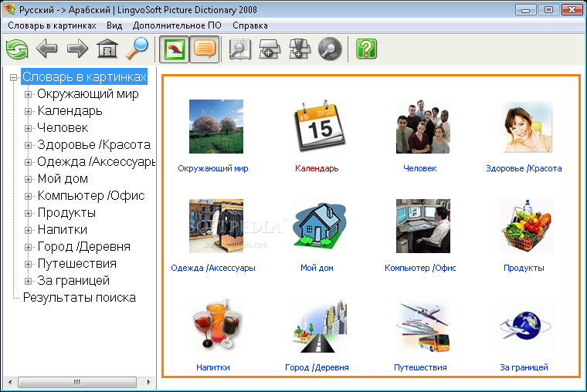The height and width of the screenshot is (392, 587).
Task: Collapse the Словарь в картинках root node
Action: click(x=13, y=77)
